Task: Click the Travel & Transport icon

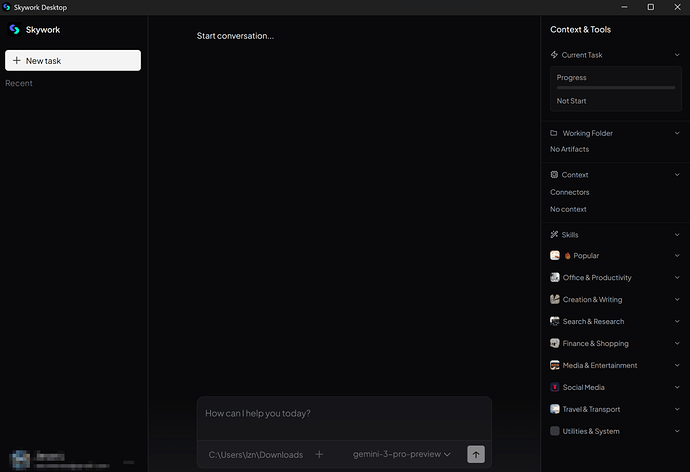Action: coord(555,410)
